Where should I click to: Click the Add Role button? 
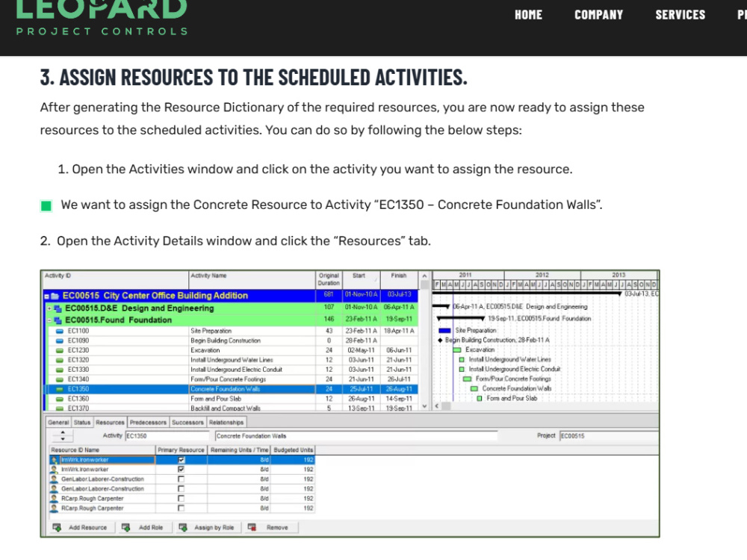click(x=144, y=528)
